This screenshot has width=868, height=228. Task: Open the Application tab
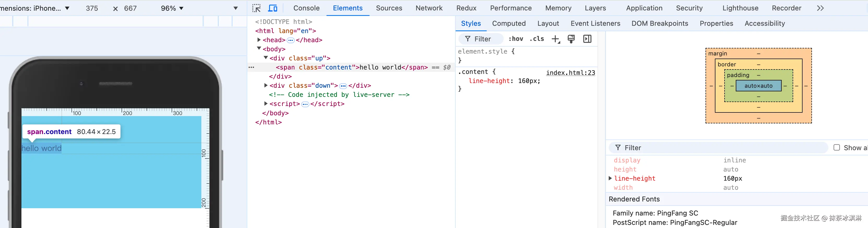(x=644, y=8)
